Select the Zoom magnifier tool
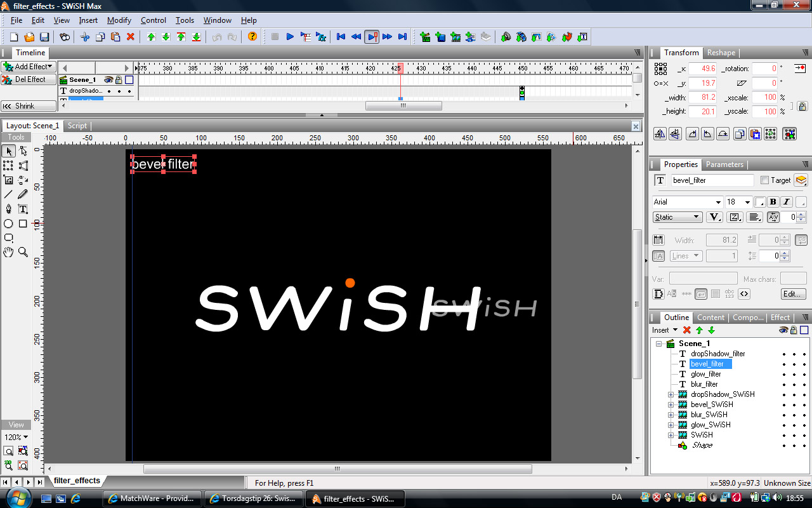812x508 pixels. click(23, 252)
